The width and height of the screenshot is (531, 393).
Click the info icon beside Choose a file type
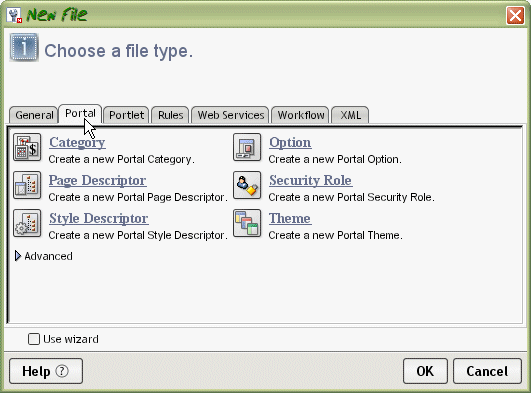24,47
